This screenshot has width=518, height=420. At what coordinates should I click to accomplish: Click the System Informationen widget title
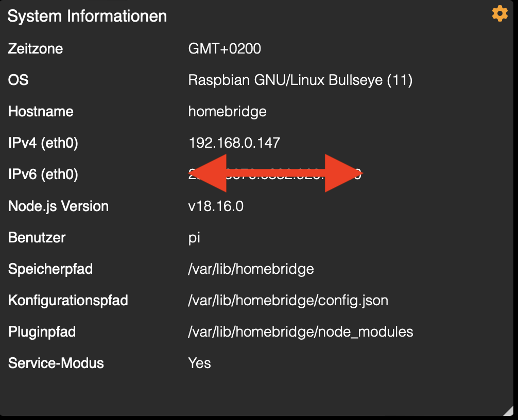pos(87,16)
